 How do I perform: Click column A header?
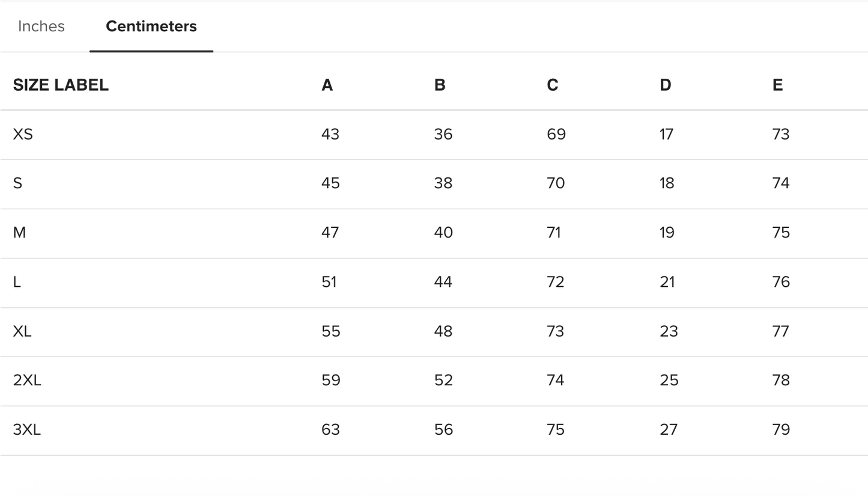pyautogui.click(x=327, y=85)
